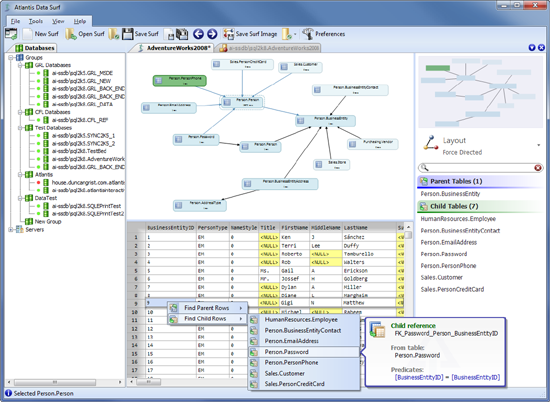The image size is (550, 402).
Task: Open Sales.PersonCreditCard in child tables list
Action: pyautogui.click(x=452, y=289)
